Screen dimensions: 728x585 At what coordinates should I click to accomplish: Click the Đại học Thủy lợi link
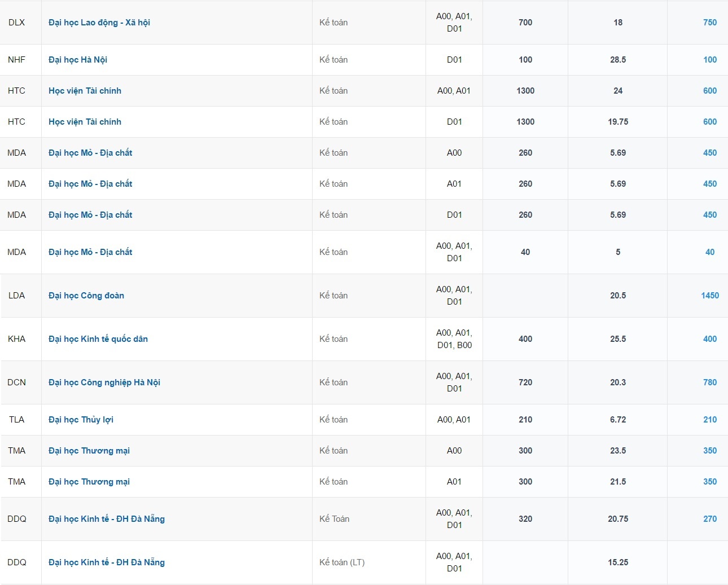click(81, 420)
